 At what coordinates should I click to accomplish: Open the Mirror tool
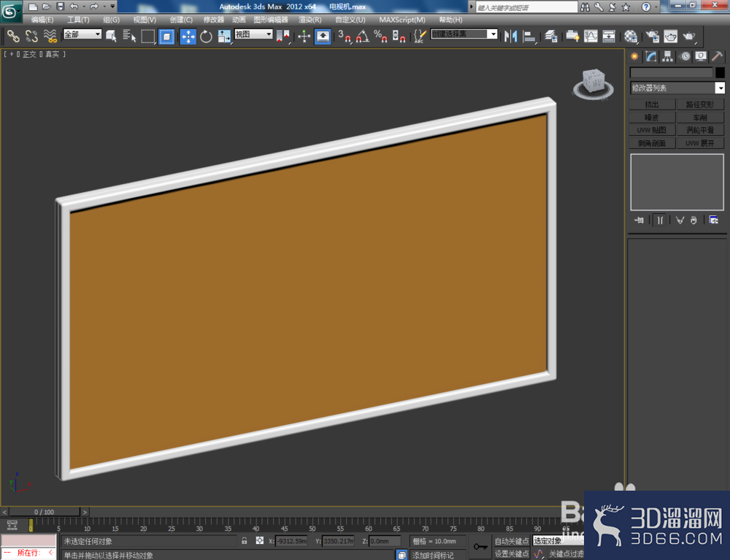511,37
